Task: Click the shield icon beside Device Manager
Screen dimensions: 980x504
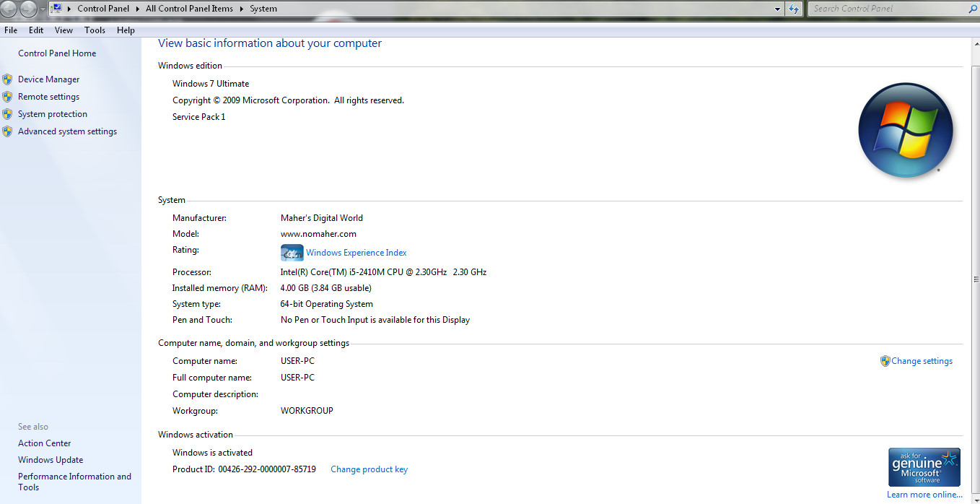Action: point(7,79)
